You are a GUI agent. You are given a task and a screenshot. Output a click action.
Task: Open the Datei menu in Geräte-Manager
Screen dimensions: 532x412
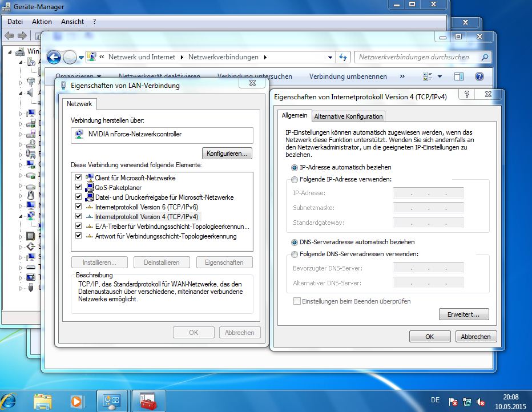point(15,22)
